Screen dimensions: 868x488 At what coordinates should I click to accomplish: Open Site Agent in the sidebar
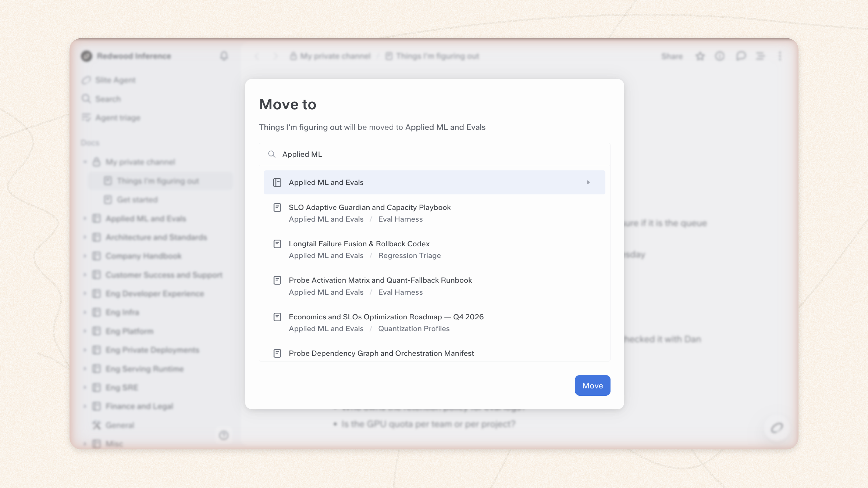pyautogui.click(x=108, y=80)
